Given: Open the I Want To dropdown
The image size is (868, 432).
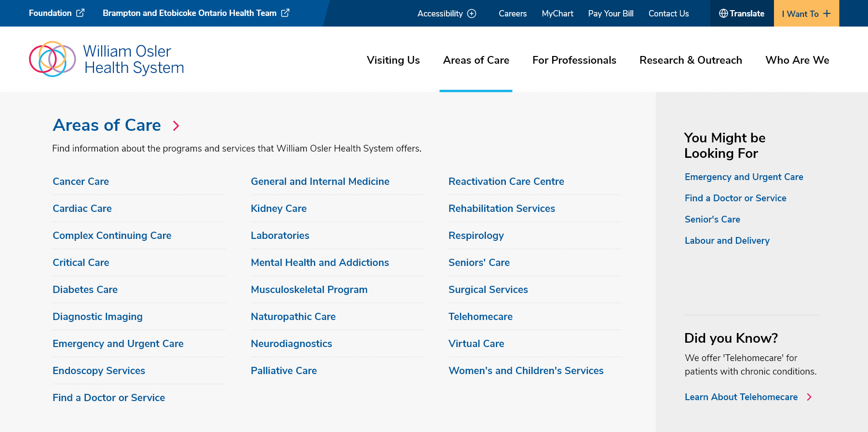Looking at the screenshot, I should (806, 14).
